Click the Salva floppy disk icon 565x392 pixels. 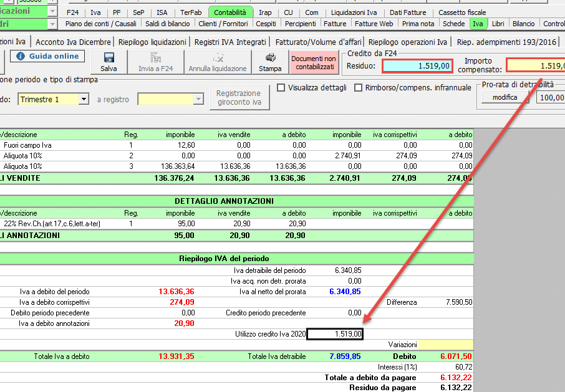[109, 57]
